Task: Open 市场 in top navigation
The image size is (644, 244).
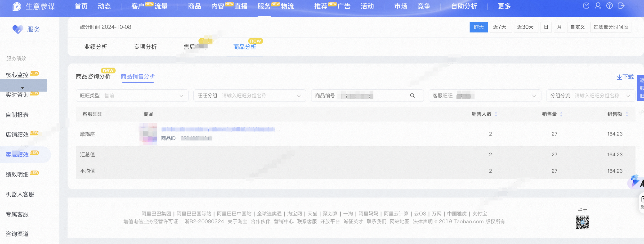Action: tap(401, 6)
